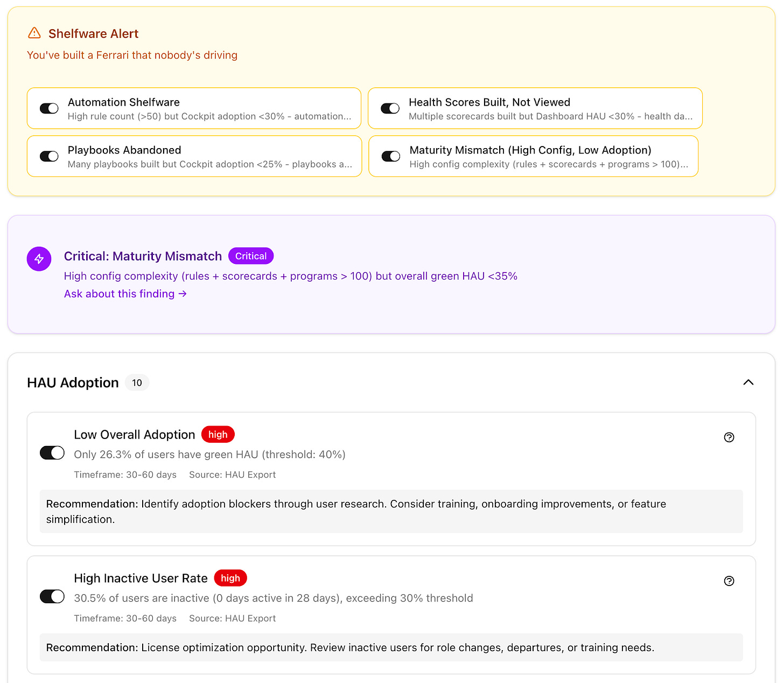Toggle the Playbooks Abandoned switch
Screen dimensions: 784x683
[49, 156]
